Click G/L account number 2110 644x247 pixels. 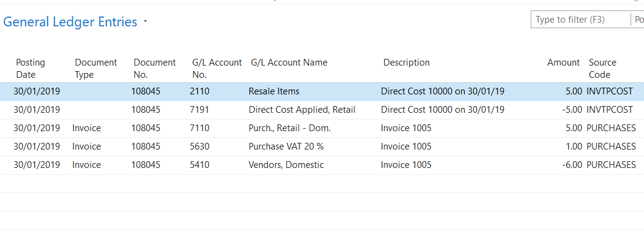click(x=200, y=92)
